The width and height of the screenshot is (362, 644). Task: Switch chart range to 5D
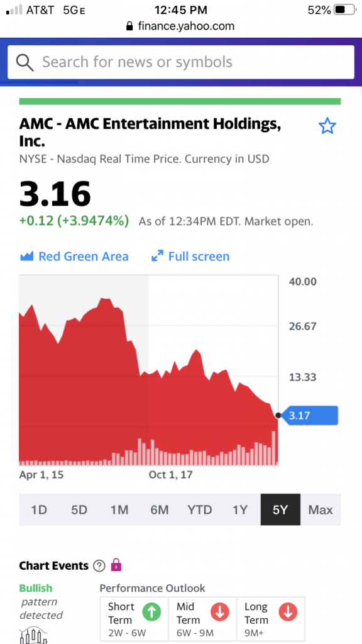[79, 509]
